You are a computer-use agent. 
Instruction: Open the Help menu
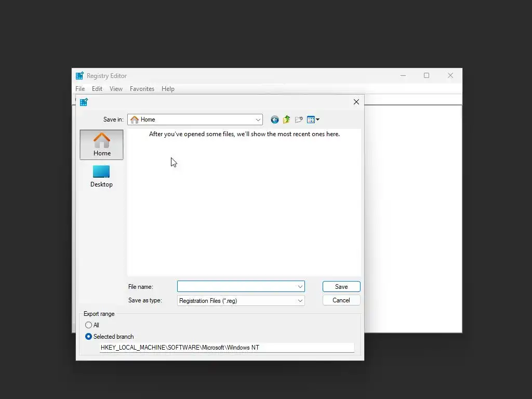coord(168,89)
